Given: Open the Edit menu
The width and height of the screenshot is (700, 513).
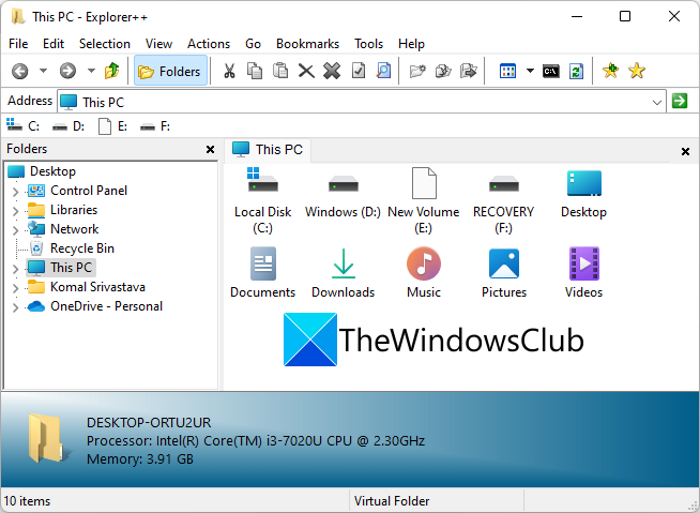Looking at the screenshot, I should pyautogui.click(x=54, y=44).
